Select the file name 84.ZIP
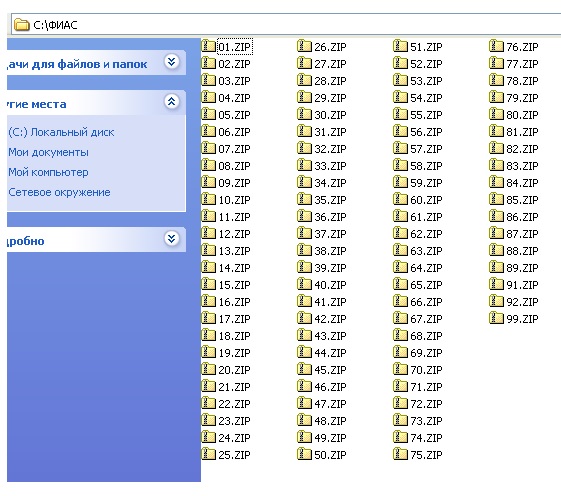 pos(522,183)
